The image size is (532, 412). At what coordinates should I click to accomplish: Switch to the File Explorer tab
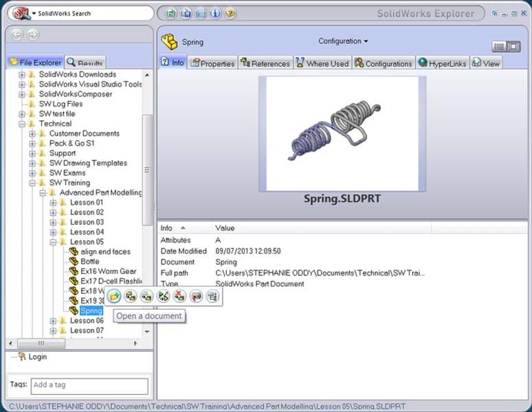click(35, 62)
